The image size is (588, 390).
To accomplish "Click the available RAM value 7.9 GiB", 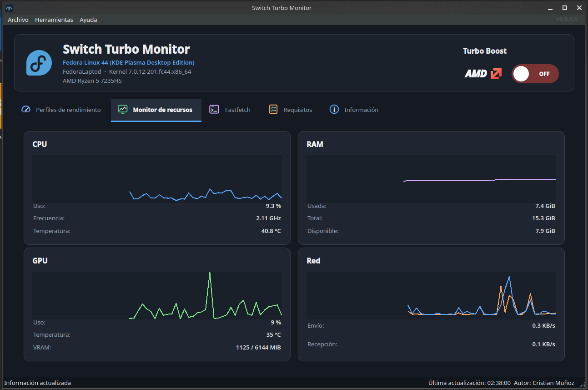I will [x=545, y=231].
